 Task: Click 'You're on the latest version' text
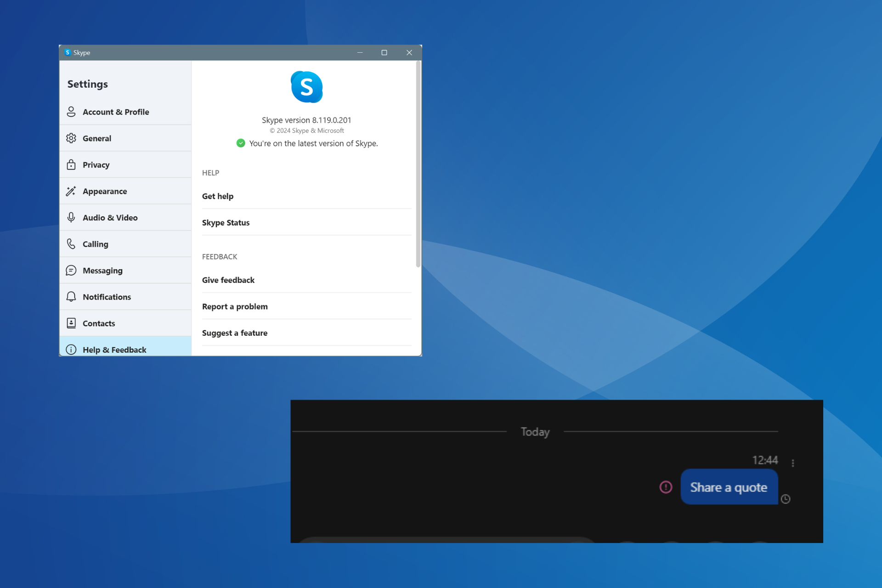(x=314, y=143)
